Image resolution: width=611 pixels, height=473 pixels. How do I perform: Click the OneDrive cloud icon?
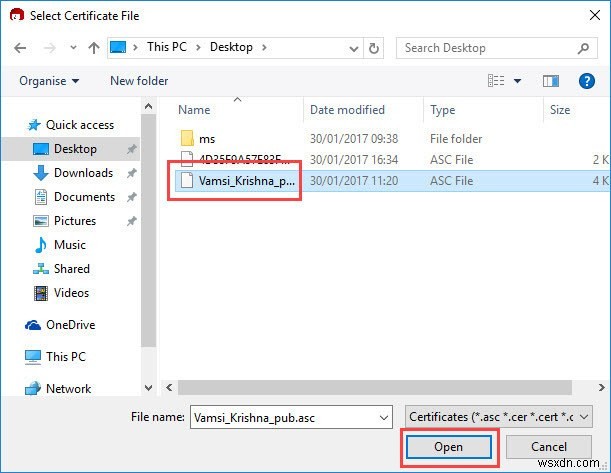point(33,325)
